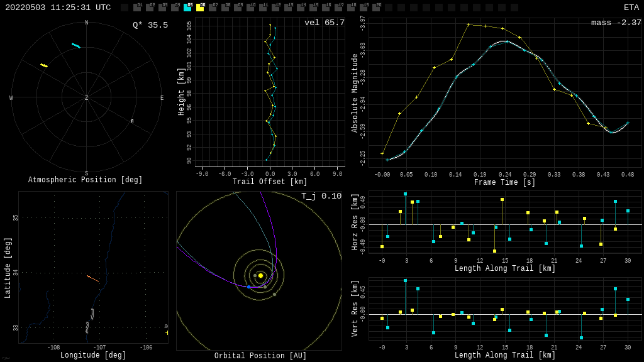This screenshot has height=362, width=644.
Task: Click the cyan meteor track on sky plot
Action: point(76,45)
